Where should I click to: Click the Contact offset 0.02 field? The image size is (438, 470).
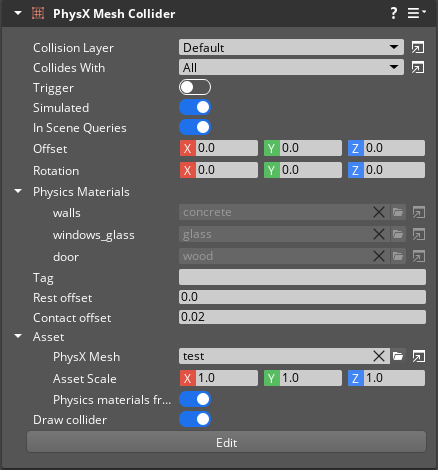point(302,317)
